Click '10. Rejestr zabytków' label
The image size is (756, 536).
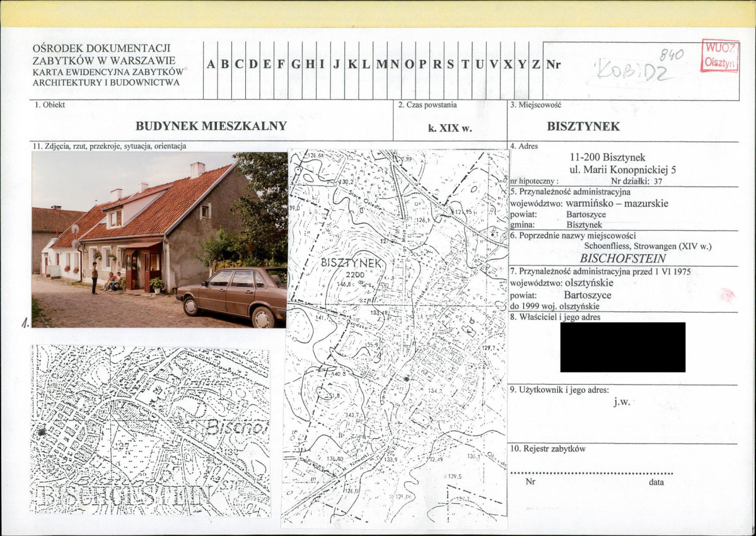(548, 449)
